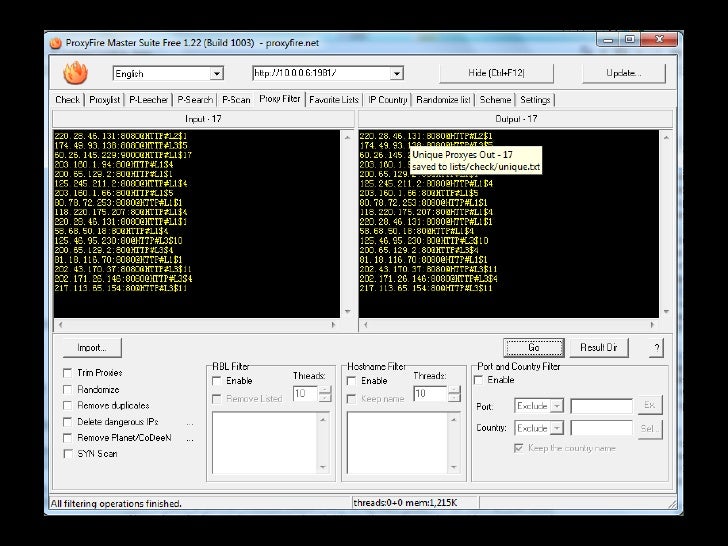728x546 pixels.
Task: Click the Ex button next to Port
Action: 650,405
